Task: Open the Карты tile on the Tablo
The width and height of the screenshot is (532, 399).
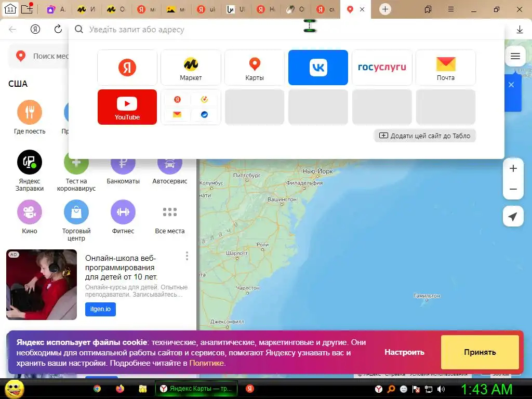Action: click(x=255, y=68)
